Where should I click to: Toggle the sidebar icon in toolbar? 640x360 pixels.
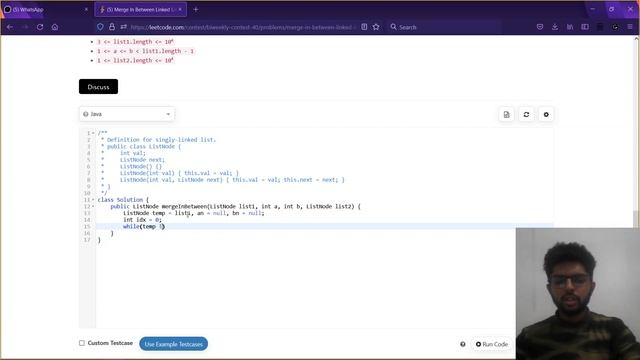585,27
